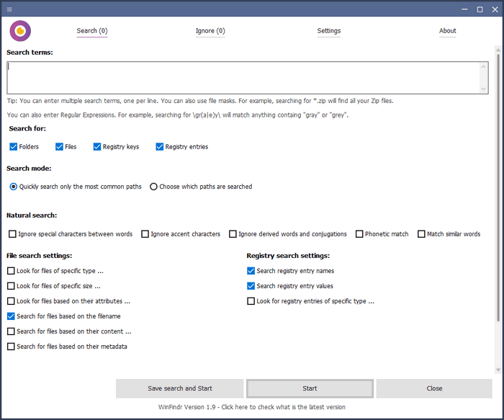Click the down arrow in search terms scrollbar
Image resolution: width=504 pixels, height=420 pixels.
pyautogui.click(x=484, y=89)
